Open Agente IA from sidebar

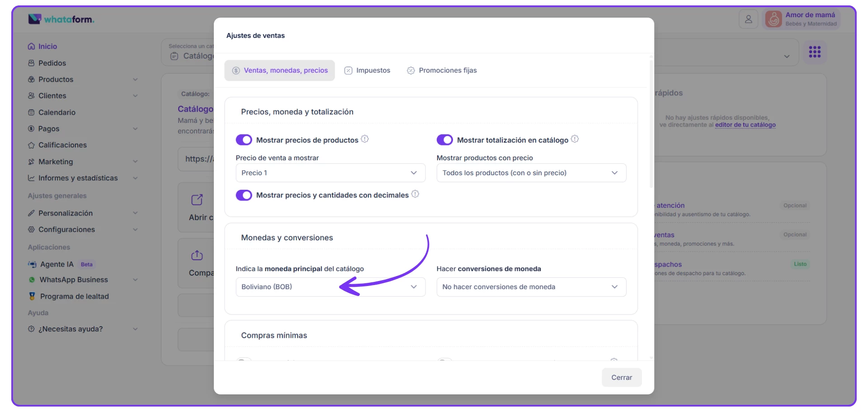click(x=57, y=264)
